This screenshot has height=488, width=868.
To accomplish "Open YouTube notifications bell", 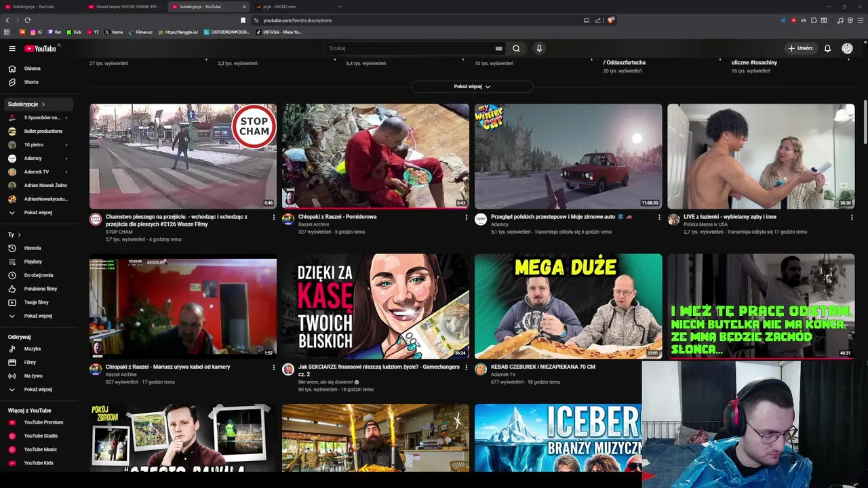I will pos(827,48).
